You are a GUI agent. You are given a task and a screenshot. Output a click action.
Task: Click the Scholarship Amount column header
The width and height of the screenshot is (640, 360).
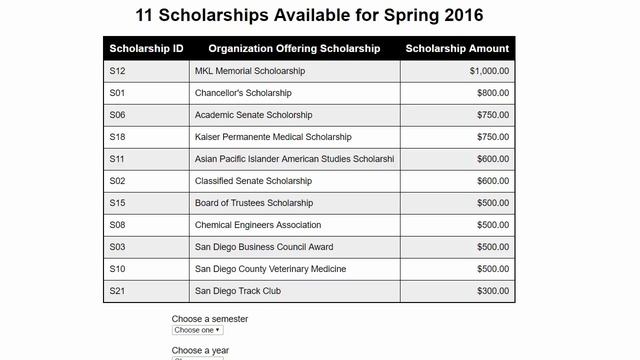[457, 49]
